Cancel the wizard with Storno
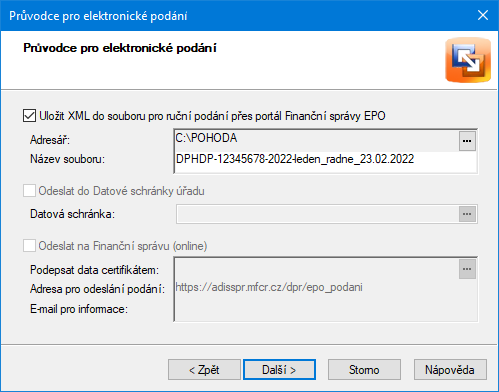 pyautogui.click(x=364, y=370)
